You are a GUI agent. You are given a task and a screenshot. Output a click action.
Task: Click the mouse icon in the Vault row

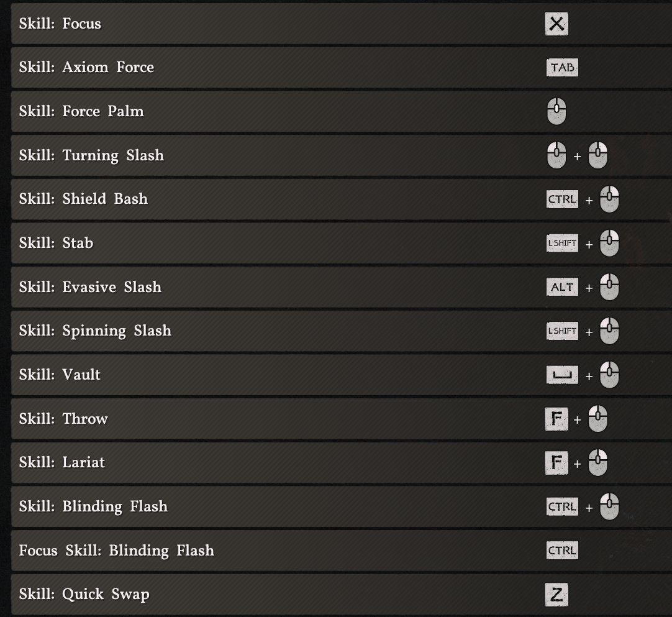610,375
